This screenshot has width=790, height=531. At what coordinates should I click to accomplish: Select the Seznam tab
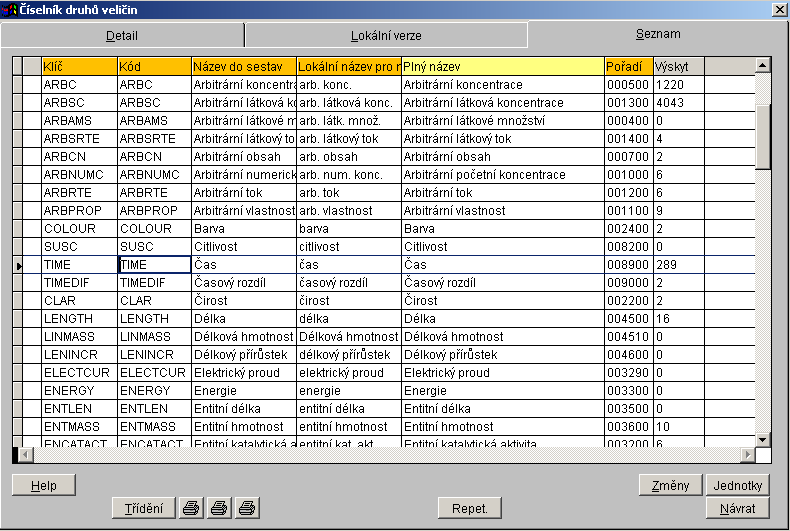pos(657,34)
